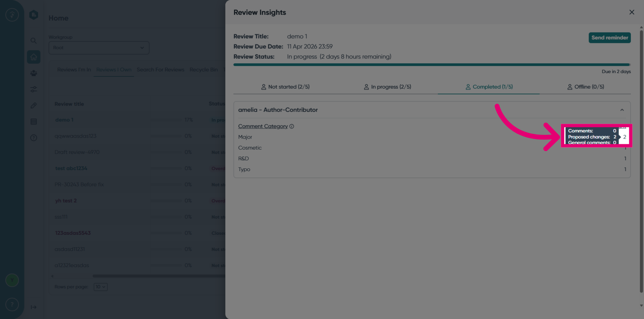
Task: Open the green user avatar
Action: 12,280
